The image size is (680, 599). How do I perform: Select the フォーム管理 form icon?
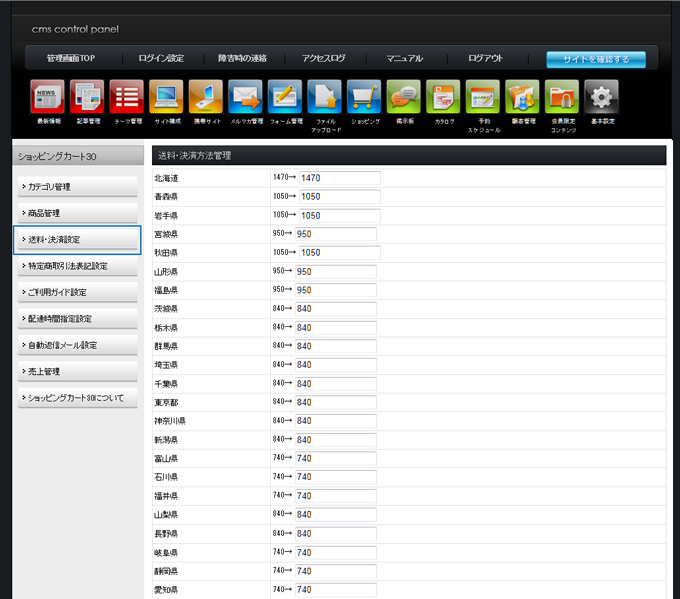[x=285, y=97]
